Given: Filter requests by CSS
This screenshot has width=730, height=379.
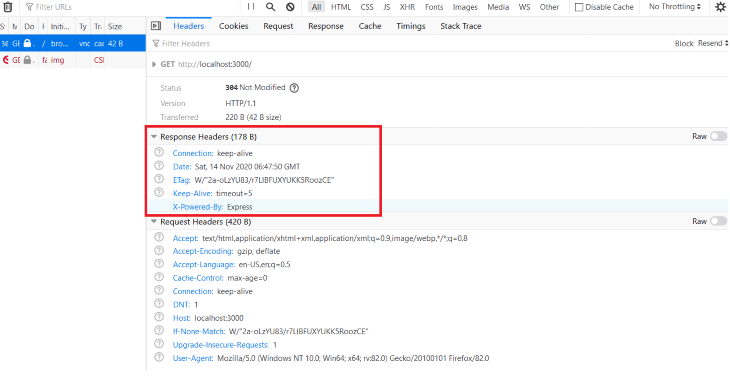Looking at the screenshot, I should pos(367,7).
